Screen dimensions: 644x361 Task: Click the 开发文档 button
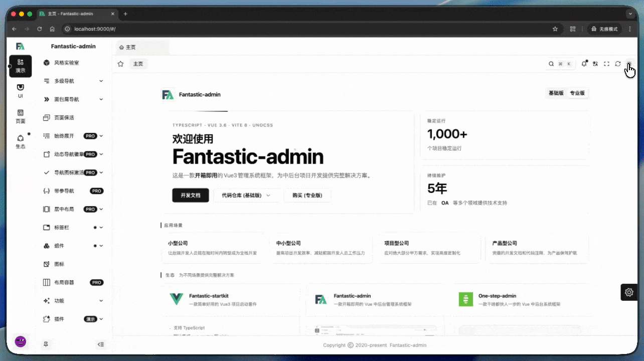click(x=190, y=196)
